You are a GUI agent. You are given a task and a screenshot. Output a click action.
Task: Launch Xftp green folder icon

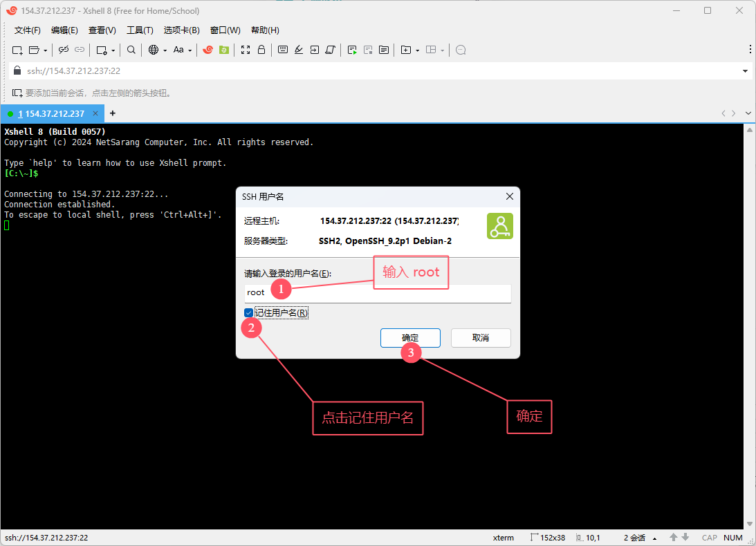click(224, 50)
